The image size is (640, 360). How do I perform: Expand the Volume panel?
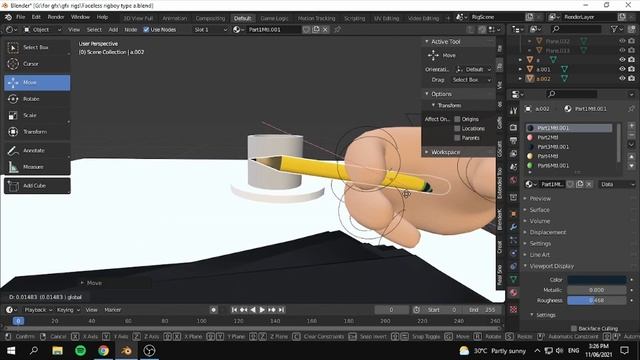pyautogui.click(x=540, y=221)
